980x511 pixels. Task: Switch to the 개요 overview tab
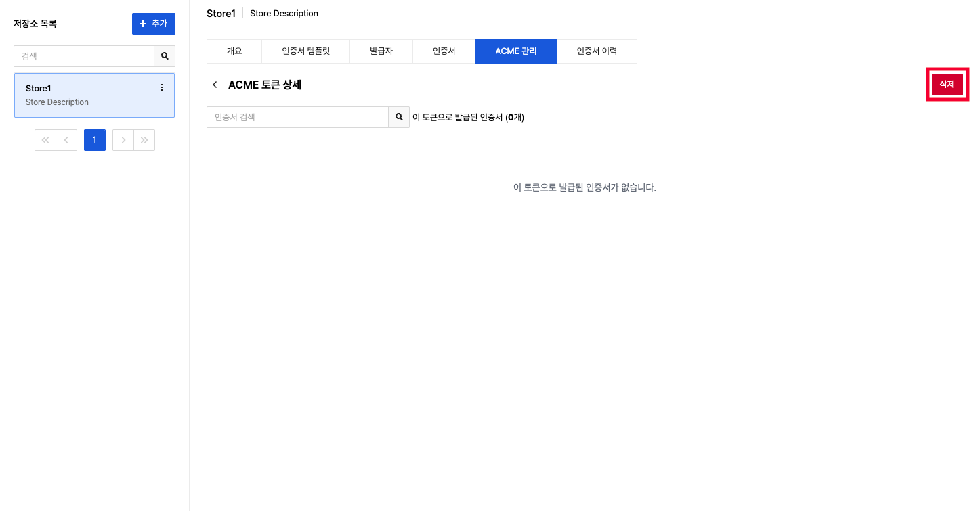coord(234,51)
